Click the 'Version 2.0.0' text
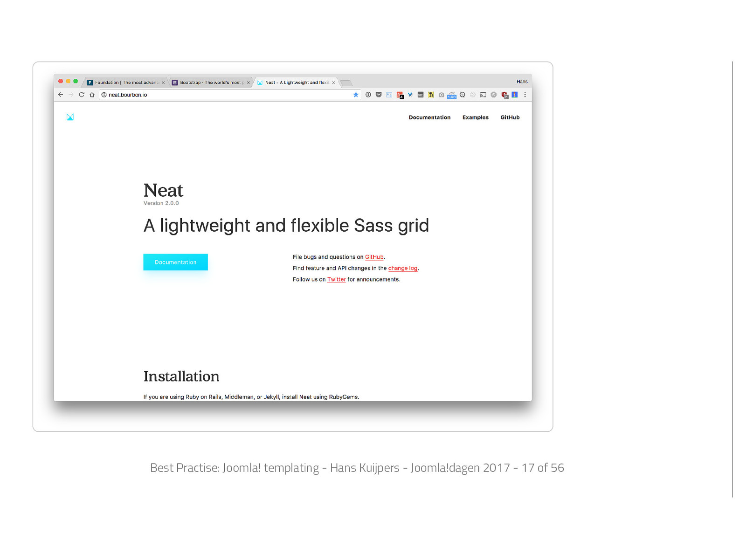Screen dimensions: 746x560 (x=161, y=203)
